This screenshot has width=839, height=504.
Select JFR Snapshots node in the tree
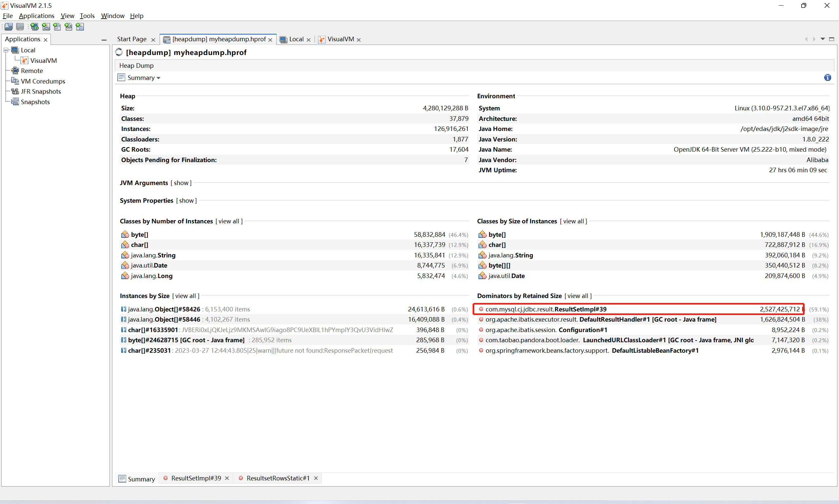pos(41,92)
